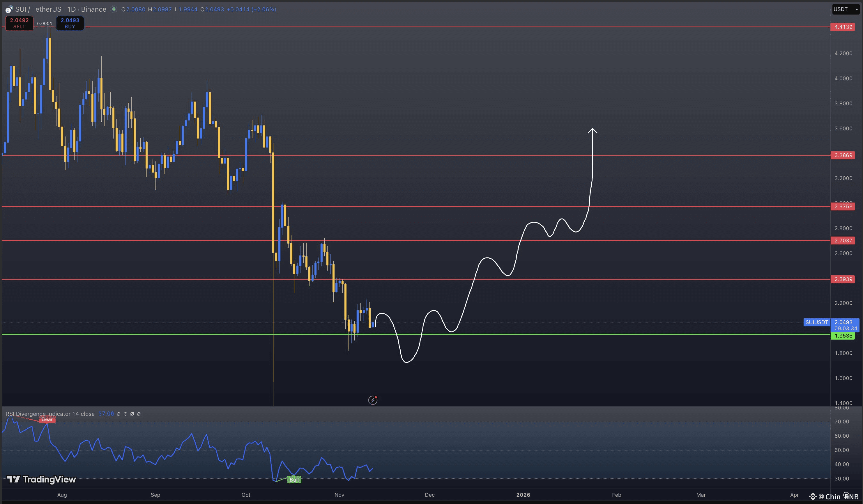Click the TradingView logo

41,479
